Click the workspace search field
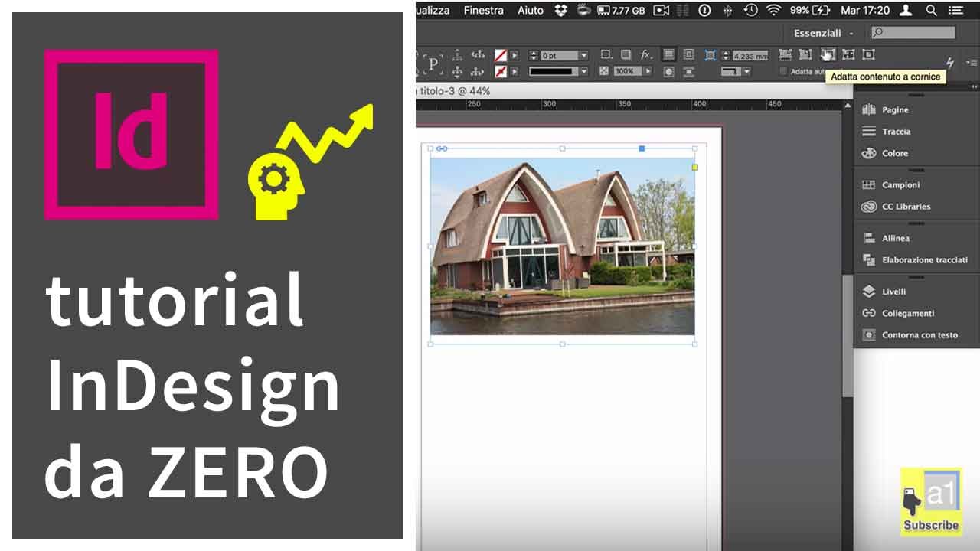The width and height of the screenshot is (980, 551). click(x=913, y=32)
